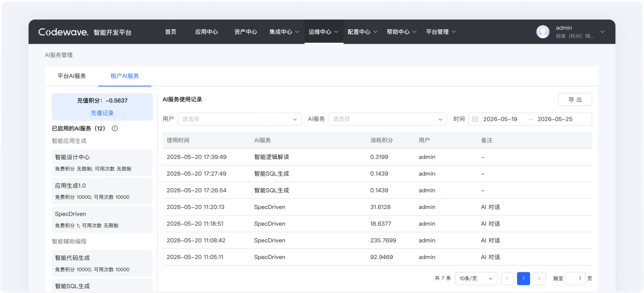The width and height of the screenshot is (644, 293).
Task: Click the 使用时间 column header
Action: coord(178,141)
